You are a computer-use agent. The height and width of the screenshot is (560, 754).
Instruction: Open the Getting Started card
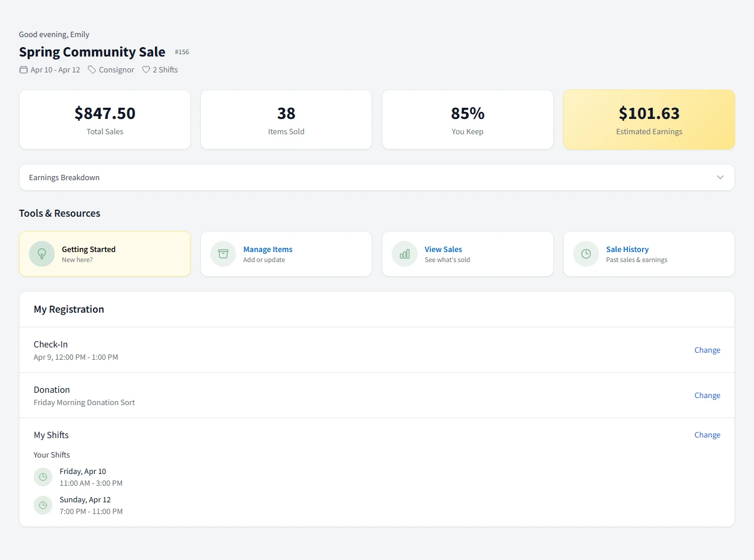point(105,254)
